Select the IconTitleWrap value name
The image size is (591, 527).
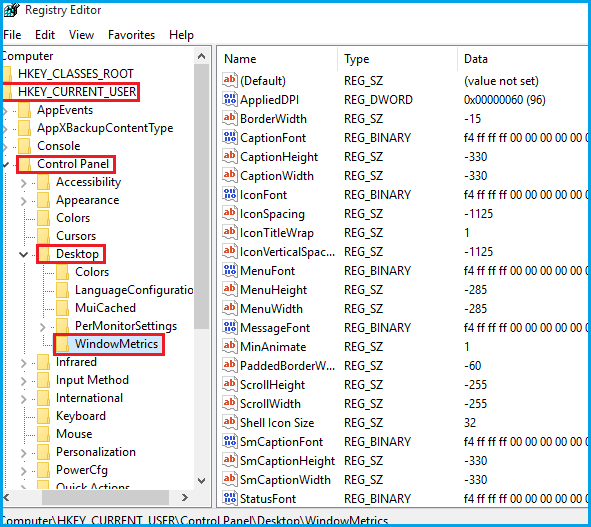[277, 233]
